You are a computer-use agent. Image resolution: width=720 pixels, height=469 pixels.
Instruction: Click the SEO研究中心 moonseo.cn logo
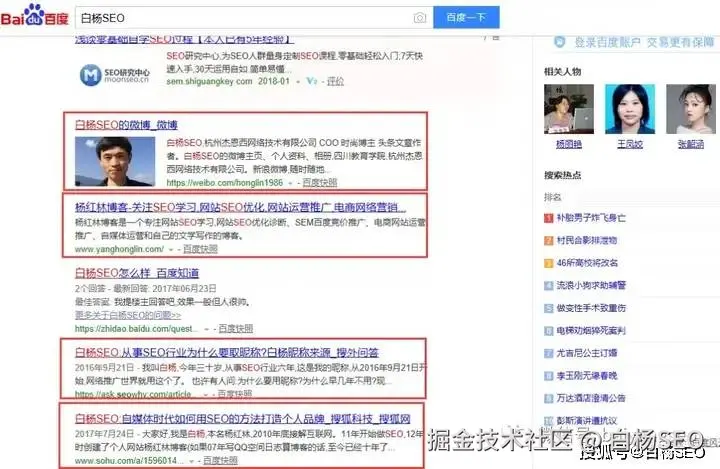click(115, 75)
